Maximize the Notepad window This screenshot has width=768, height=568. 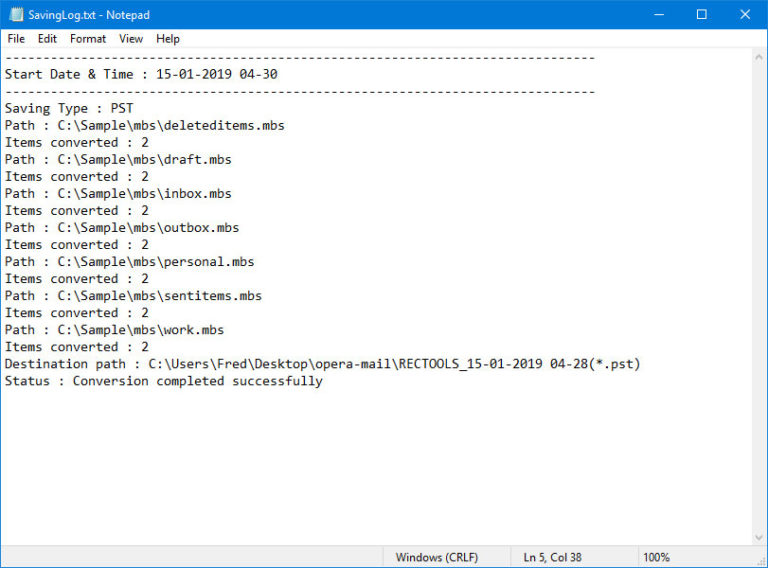click(x=701, y=15)
